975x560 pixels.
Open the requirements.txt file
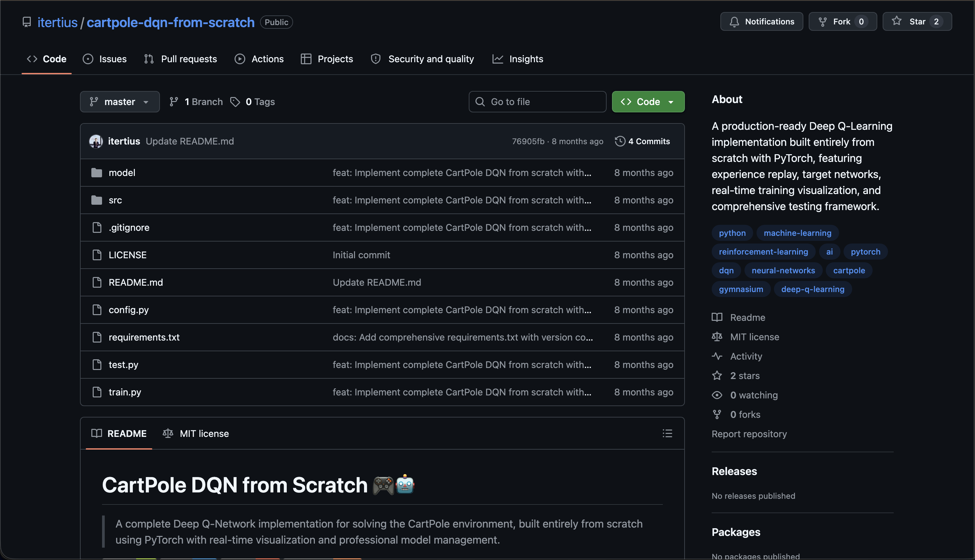(144, 337)
